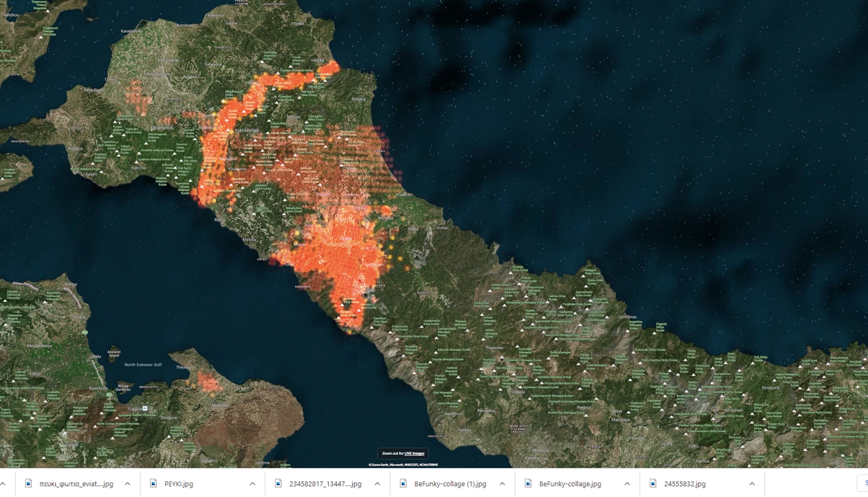Click the LIVE images link
Screen dimensions: 868x497
(414, 454)
